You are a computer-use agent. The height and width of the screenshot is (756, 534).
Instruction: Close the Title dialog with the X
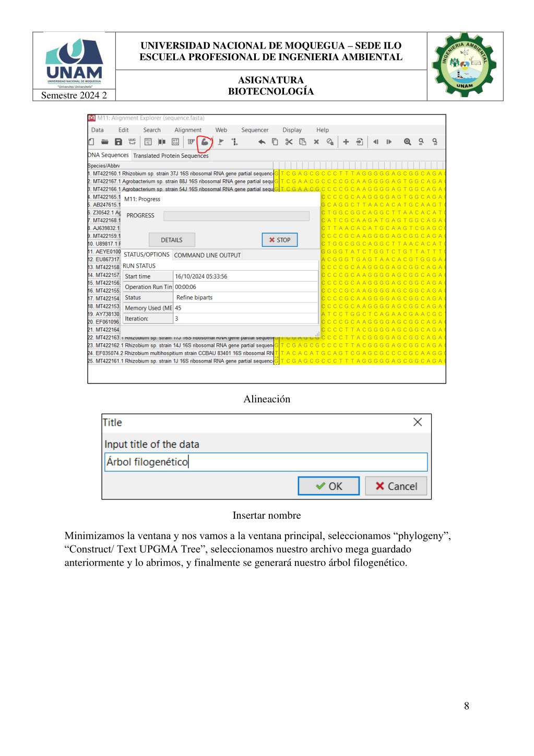(x=418, y=422)
